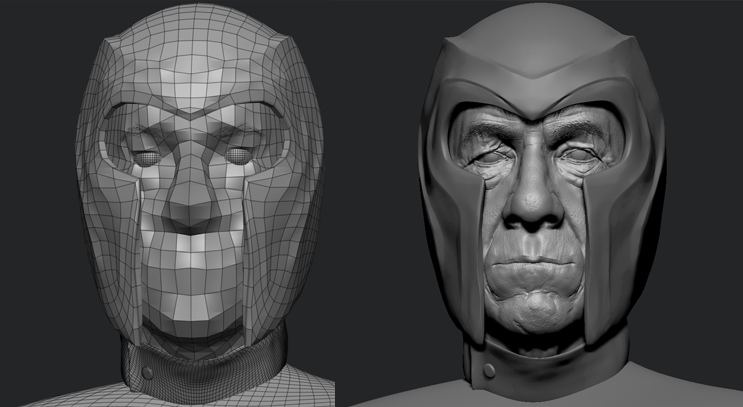Viewport: 743px width, 407px height.
Task: Select the sculpted model's nose
Action: tap(540, 207)
